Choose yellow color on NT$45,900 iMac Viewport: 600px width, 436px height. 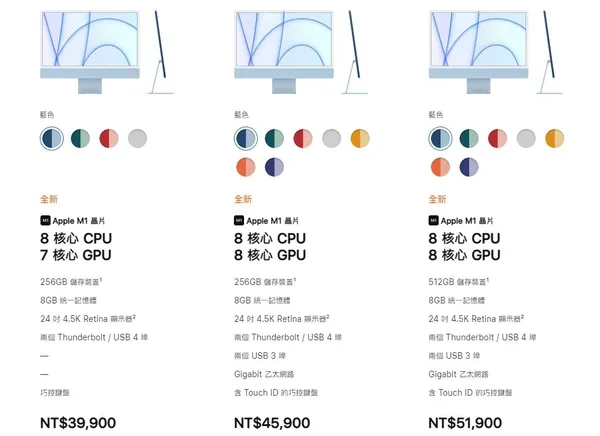(x=360, y=138)
